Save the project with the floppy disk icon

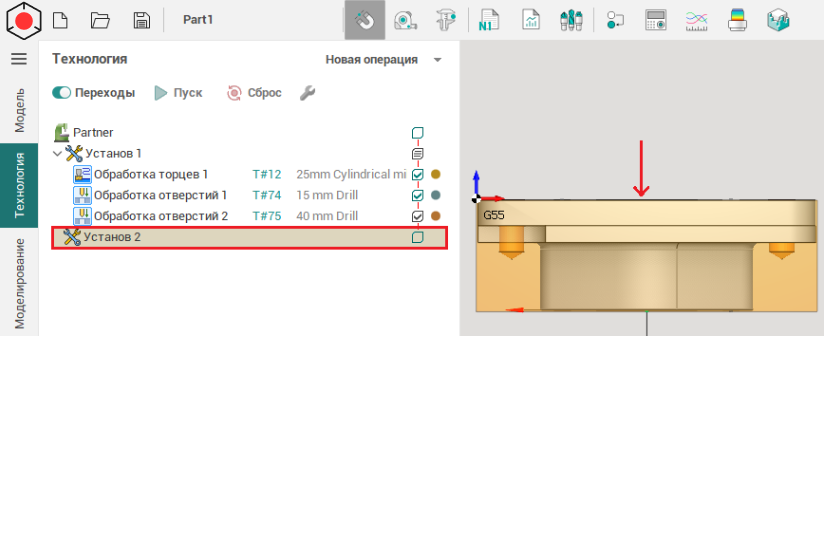(x=141, y=20)
